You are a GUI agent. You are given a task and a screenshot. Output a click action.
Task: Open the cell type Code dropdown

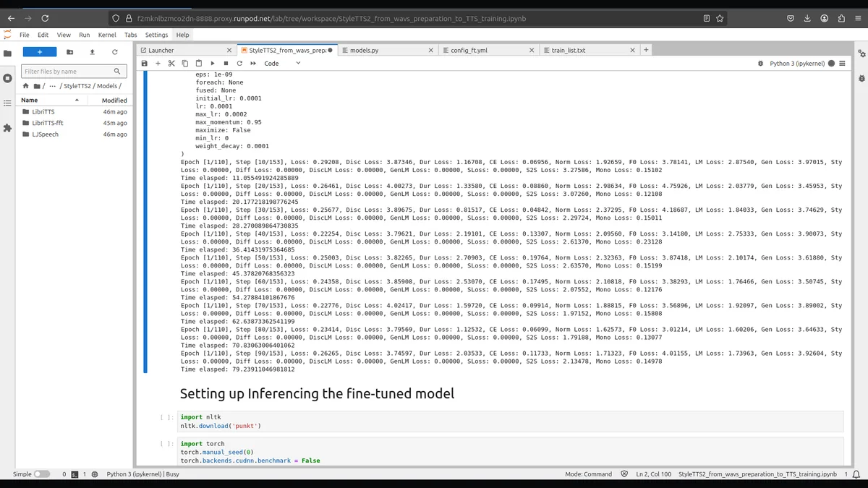(282, 64)
